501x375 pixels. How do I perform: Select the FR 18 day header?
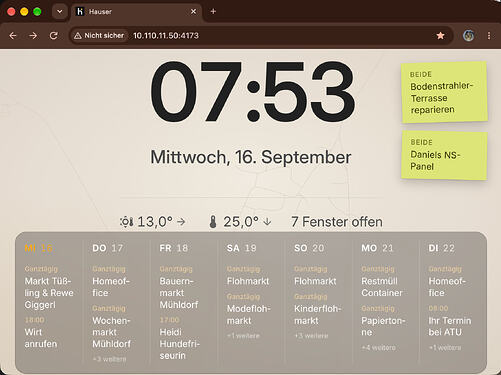point(174,248)
